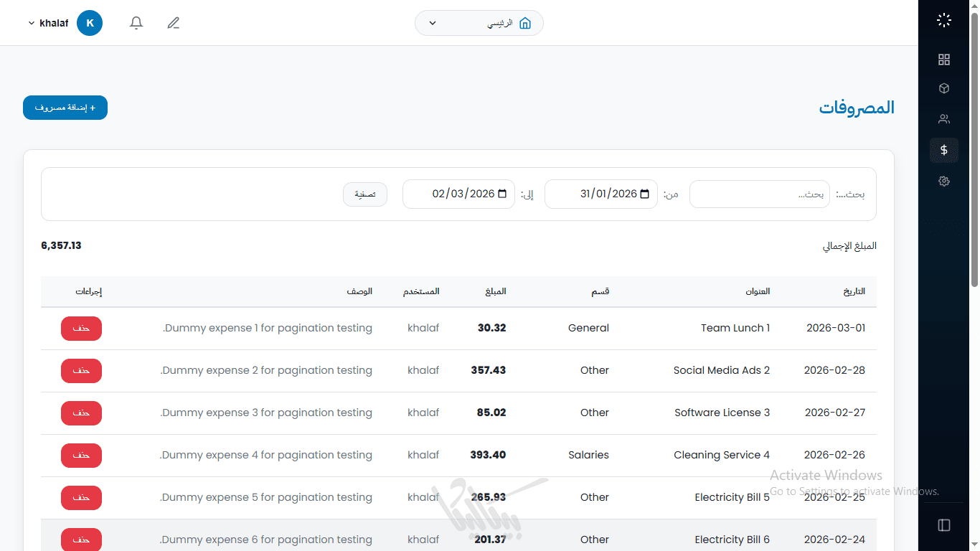This screenshot has width=980, height=551.
Task: Expand the khalaf user menu chevron
Action: pyautogui.click(x=32, y=23)
